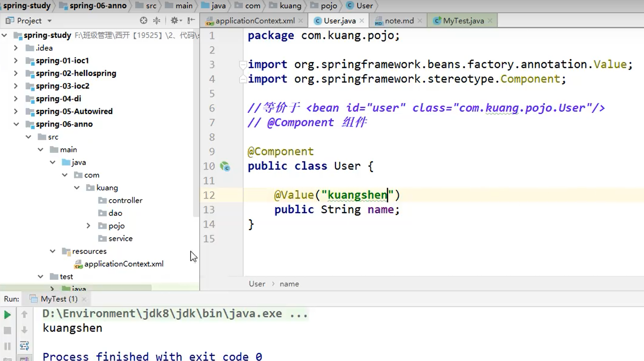Expand the .idea folder arrow
Screen dimensions: 644x361
click(16, 48)
